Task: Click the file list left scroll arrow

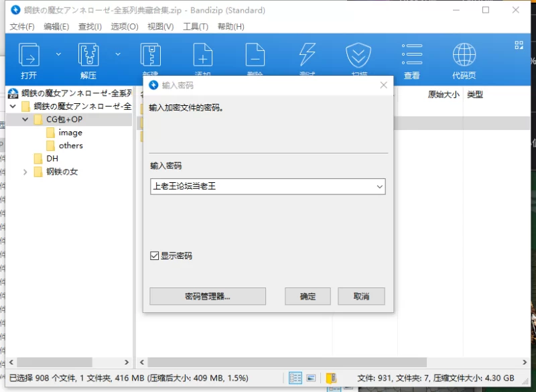Action: (142, 363)
